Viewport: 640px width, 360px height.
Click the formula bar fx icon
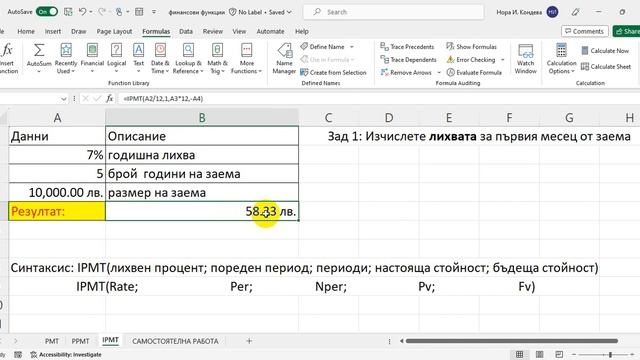[x=109, y=98]
